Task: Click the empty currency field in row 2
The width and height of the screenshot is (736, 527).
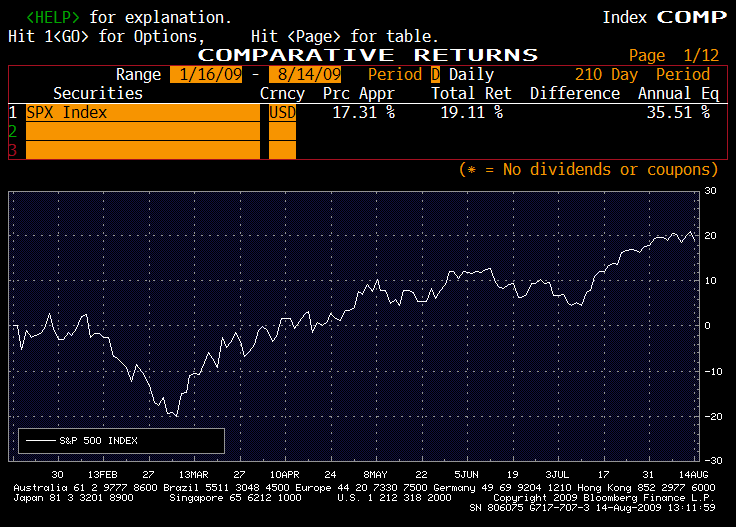Action: pyautogui.click(x=283, y=131)
